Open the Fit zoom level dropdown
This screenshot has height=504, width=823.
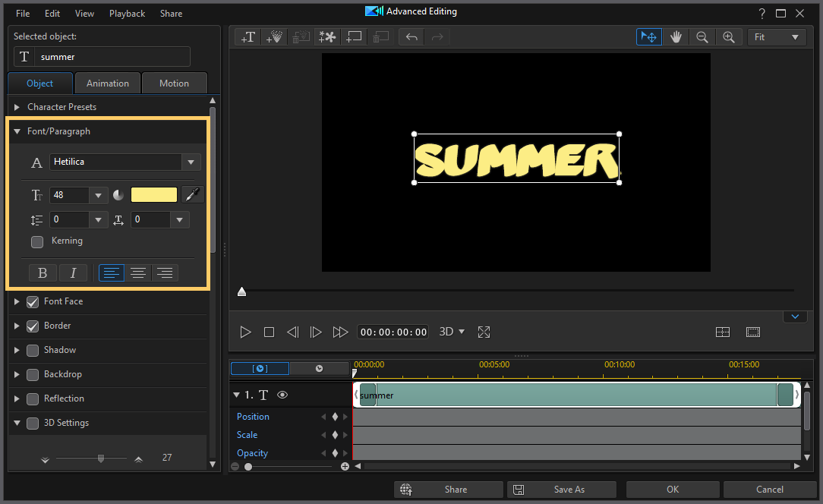(777, 36)
